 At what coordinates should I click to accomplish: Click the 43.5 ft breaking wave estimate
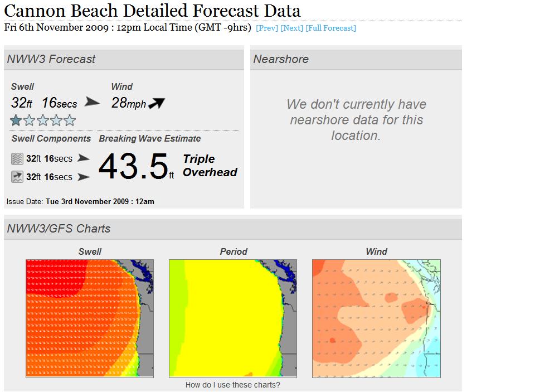click(x=134, y=167)
